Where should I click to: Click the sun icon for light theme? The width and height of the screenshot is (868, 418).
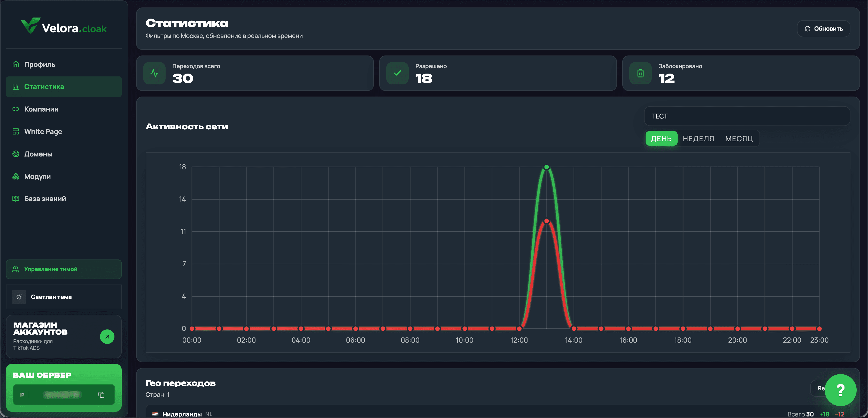[x=19, y=297]
